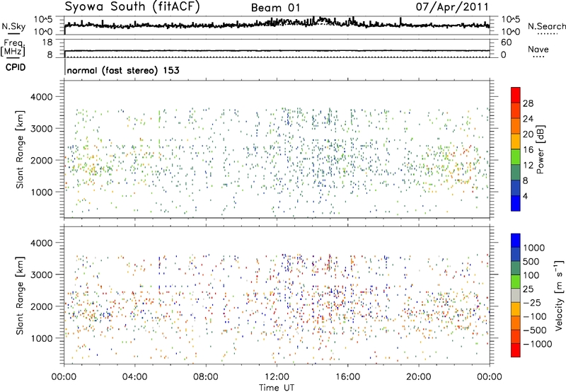Click the '60' tick label beside Nave axis
This screenshot has width=566, height=392.
click(506, 42)
